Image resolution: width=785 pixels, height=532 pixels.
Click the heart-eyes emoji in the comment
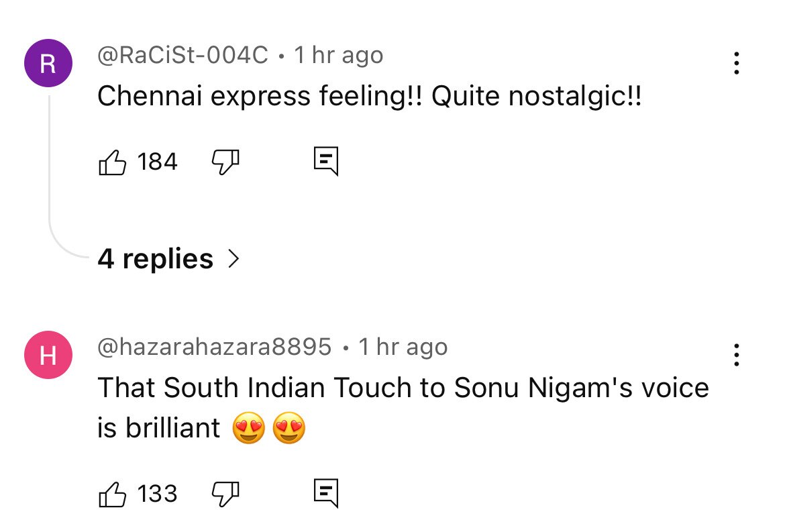[249, 429]
